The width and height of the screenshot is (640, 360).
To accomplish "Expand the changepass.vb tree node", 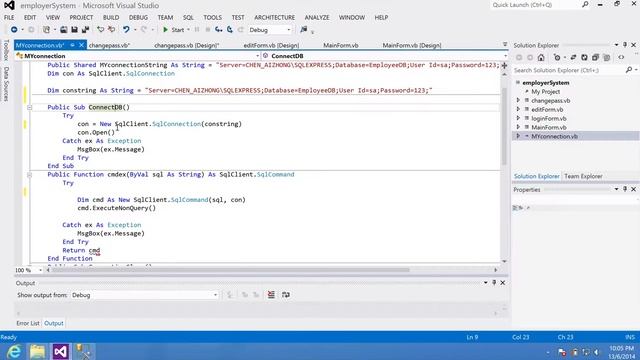I will (x=518, y=100).
